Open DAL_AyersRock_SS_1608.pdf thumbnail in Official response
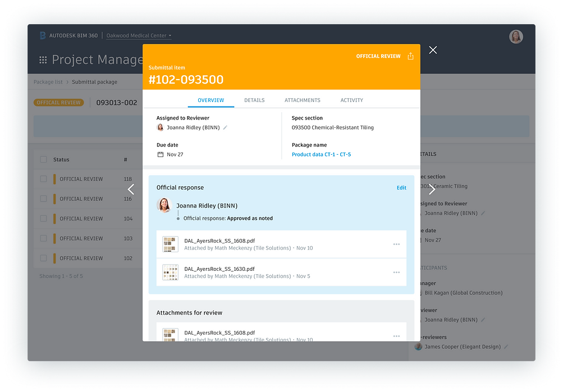Viewport: 563px width, 392px height. point(170,245)
